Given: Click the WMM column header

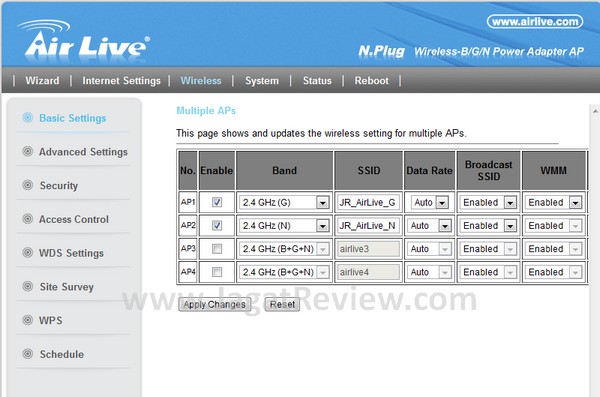Looking at the screenshot, I should tap(553, 170).
